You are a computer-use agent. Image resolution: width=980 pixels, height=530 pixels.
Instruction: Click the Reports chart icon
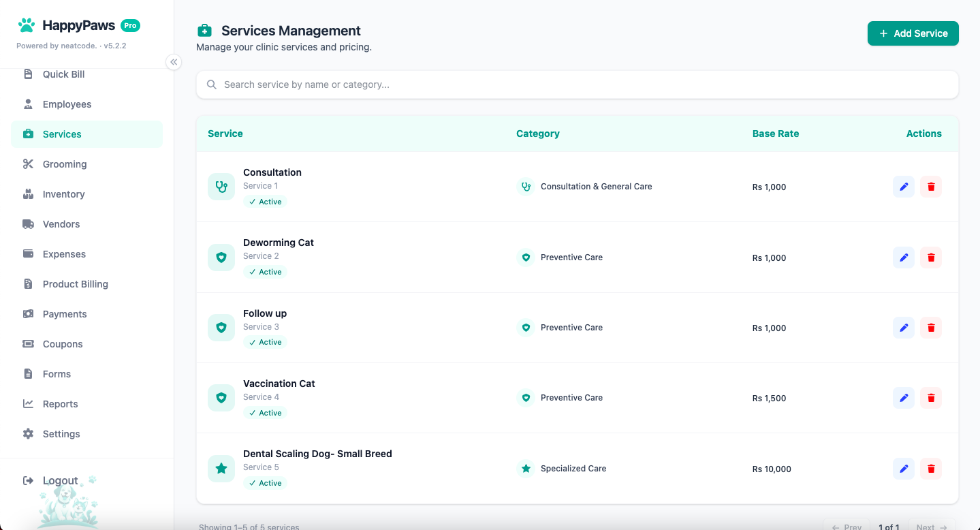click(28, 403)
